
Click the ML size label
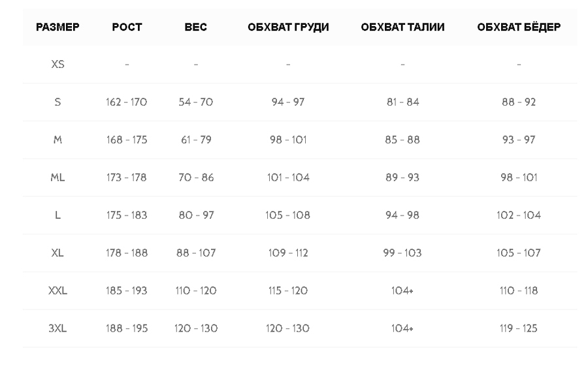pyautogui.click(x=57, y=178)
